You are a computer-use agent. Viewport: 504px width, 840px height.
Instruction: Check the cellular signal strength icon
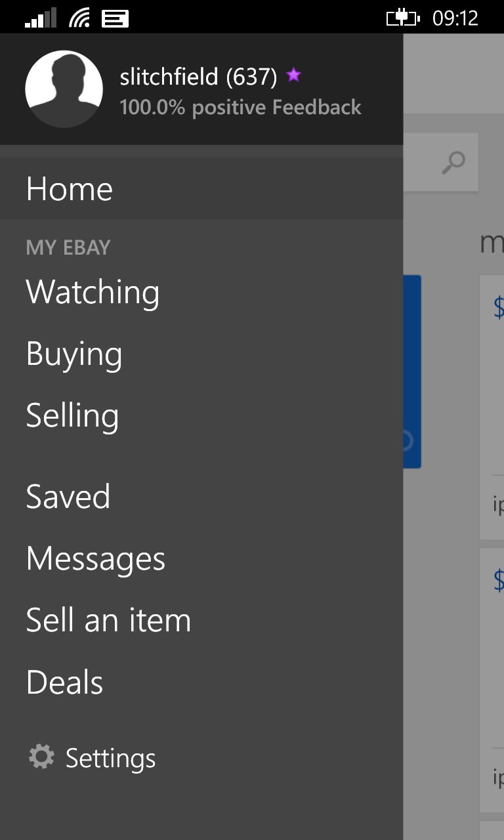41,18
